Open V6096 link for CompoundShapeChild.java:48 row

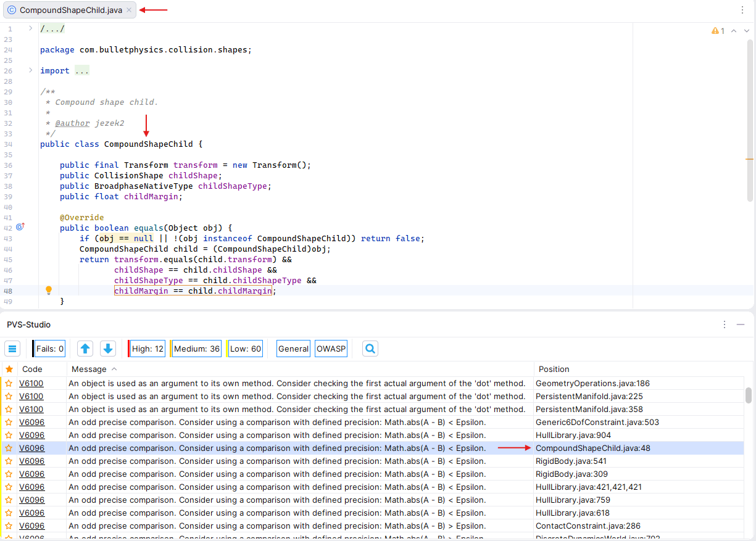(31, 448)
